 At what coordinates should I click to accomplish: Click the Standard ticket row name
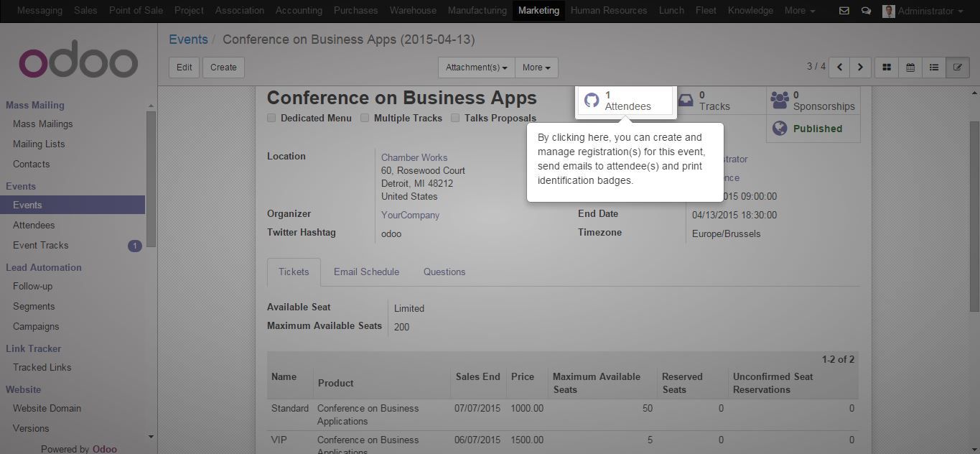click(290, 409)
